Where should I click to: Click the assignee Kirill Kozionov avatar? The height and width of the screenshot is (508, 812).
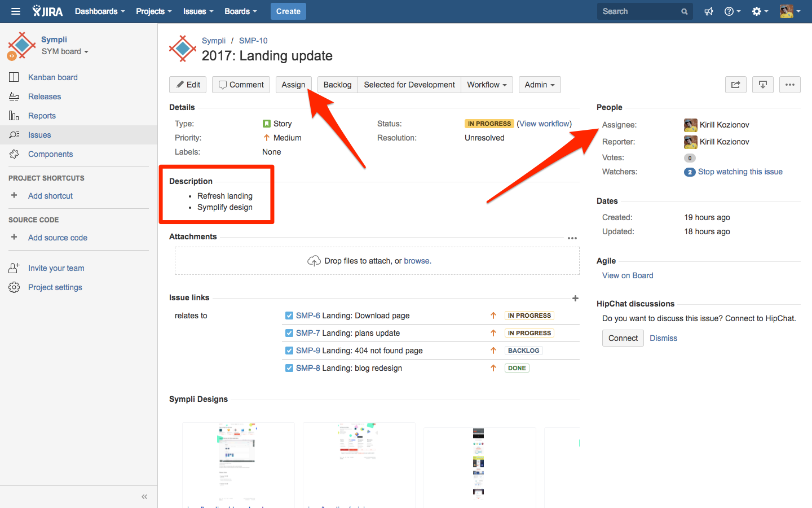tap(691, 125)
